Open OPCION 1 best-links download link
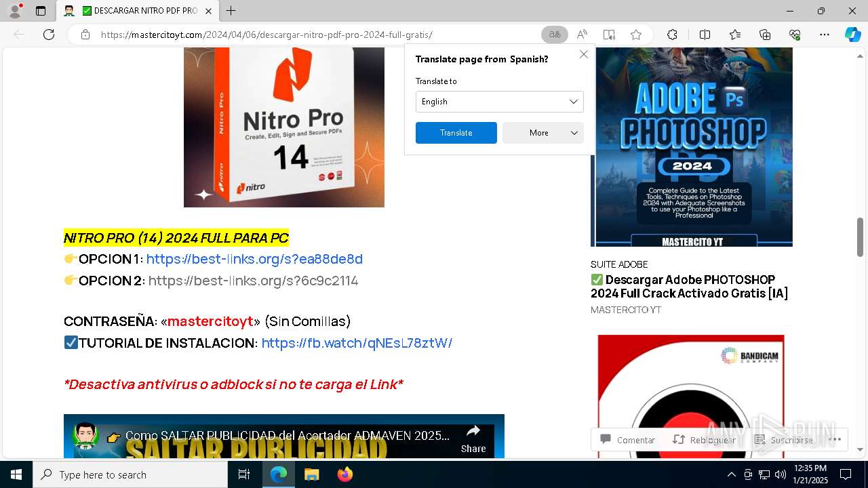The width and height of the screenshot is (868, 488). click(x=254, y=259)
